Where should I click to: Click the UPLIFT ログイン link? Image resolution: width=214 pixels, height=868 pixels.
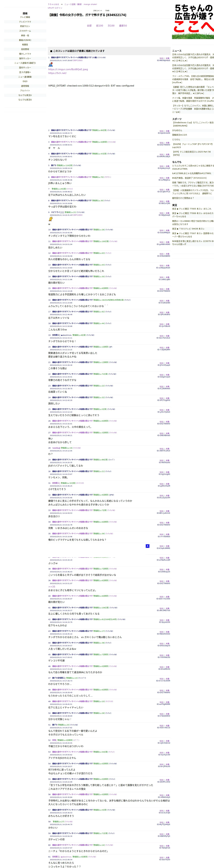(55, 8)
